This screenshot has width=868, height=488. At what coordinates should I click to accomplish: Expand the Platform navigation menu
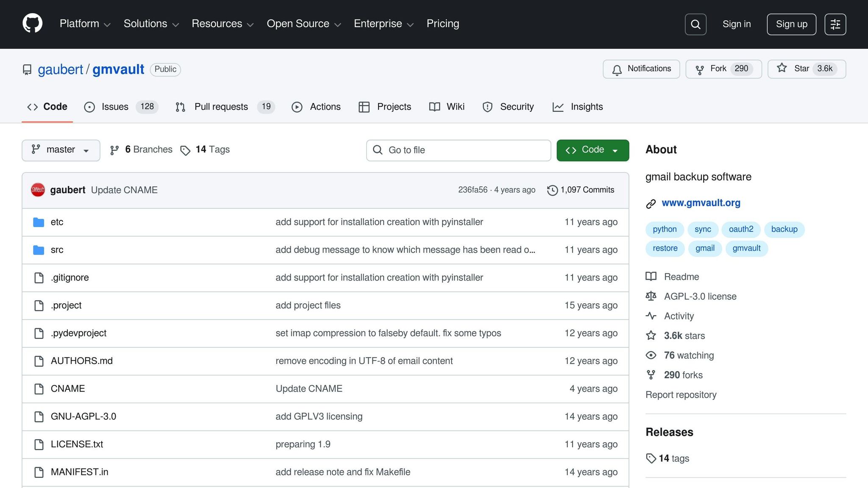coord(85,24)
